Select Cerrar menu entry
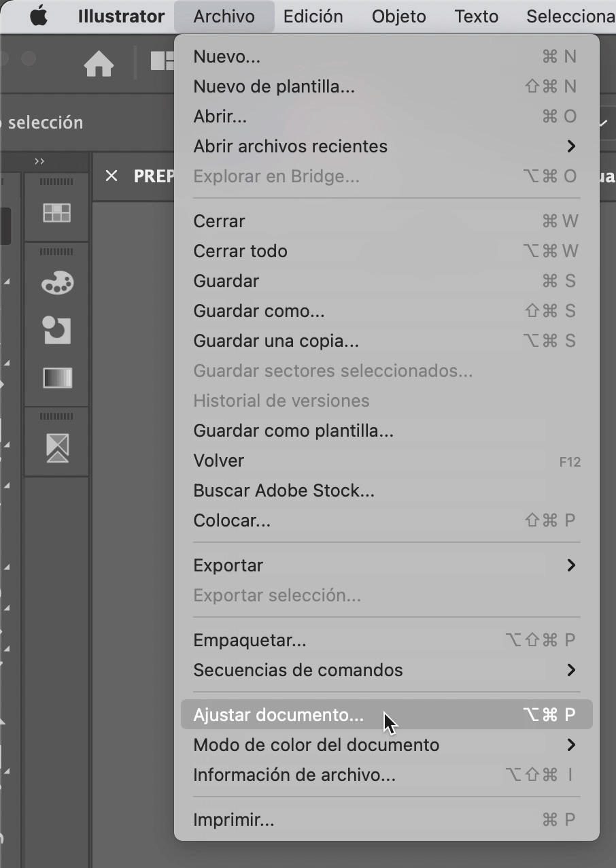Viewport: 616px width, 868px height. [x=387, y=221]
